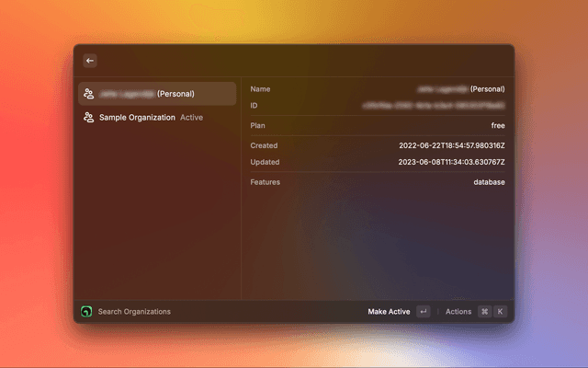This screenshot has width=588, height=368.
Task: Click the Updated timestamp value
Action: click(451, 162)
